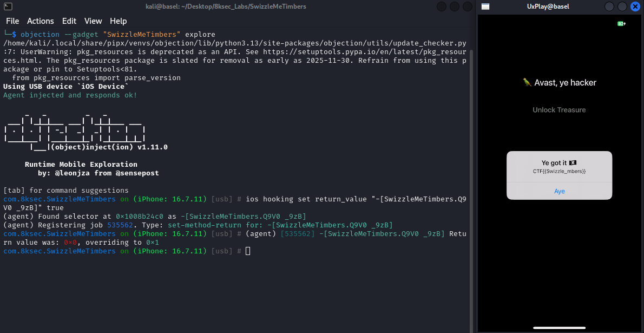Click the 'Avast, ye hacker' heading
Screen dimensions: 644x333
point(559,83)
